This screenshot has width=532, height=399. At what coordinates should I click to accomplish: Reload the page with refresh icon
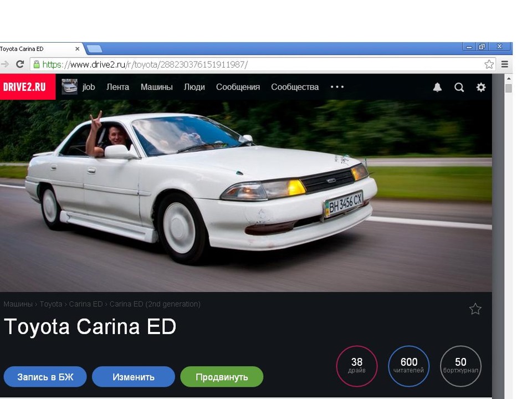coord(20,64)
